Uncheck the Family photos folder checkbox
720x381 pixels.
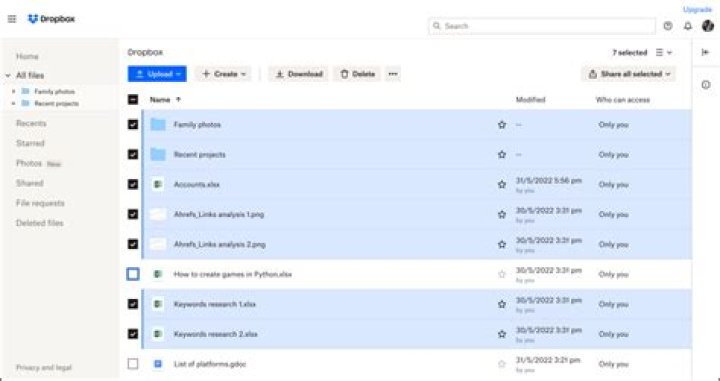click(x=133, y=124)
